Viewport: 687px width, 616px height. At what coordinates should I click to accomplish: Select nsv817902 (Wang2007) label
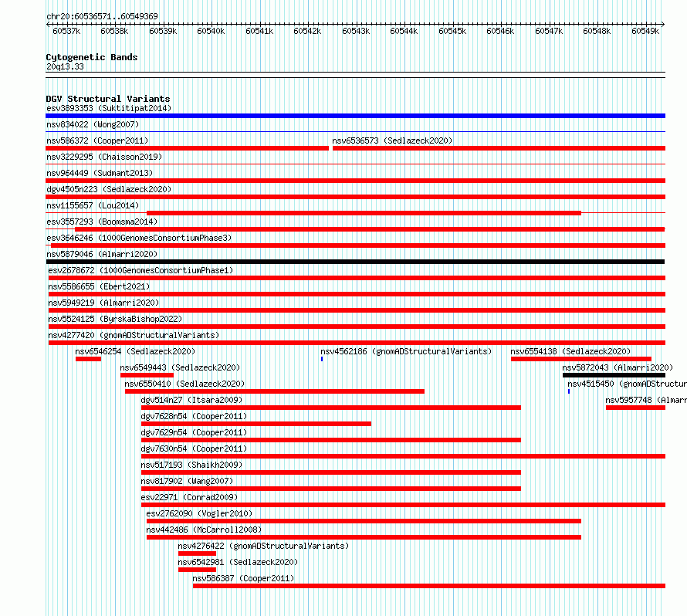coord(187,481)
